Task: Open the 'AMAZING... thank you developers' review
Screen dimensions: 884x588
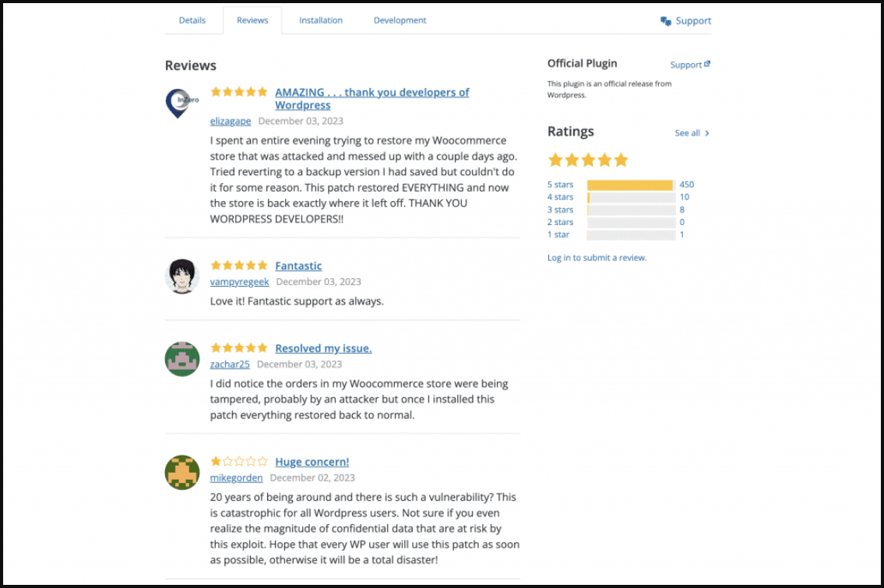Action: 372,99
